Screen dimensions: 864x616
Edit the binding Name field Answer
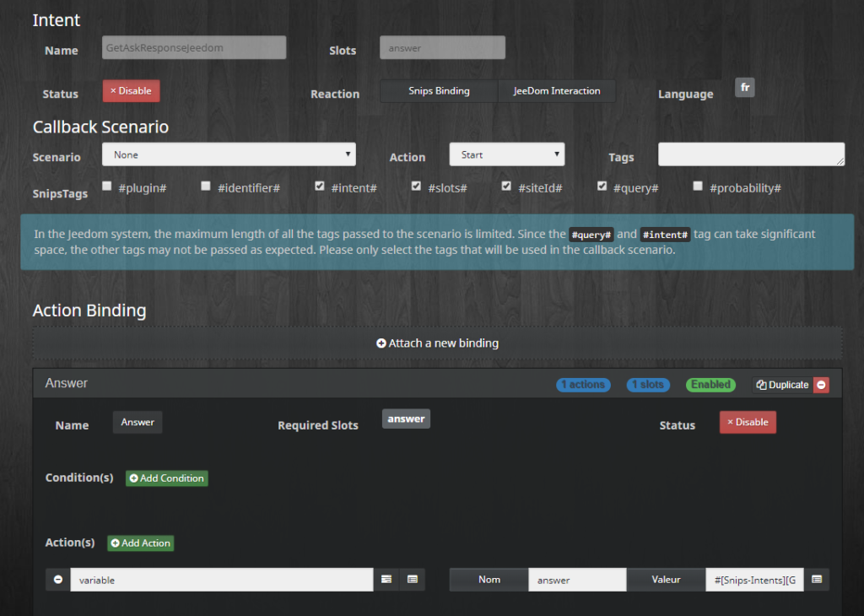(138, 422)
